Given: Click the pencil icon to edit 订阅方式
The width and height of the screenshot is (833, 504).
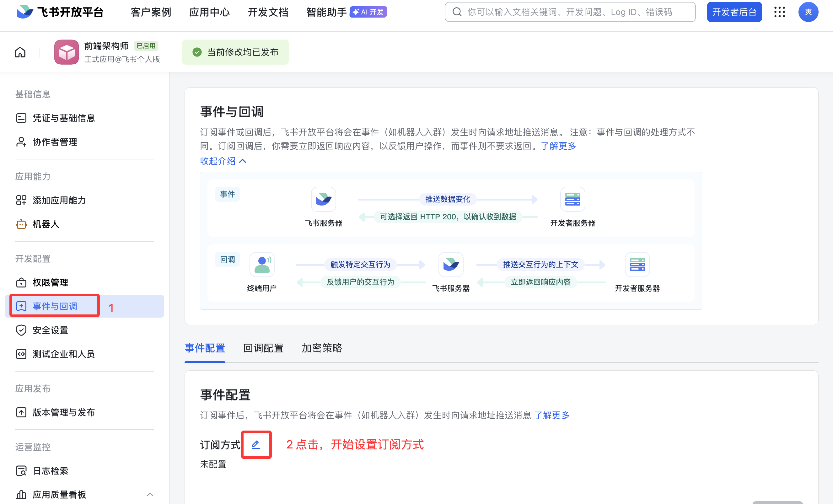Looking at the screenshot, I should pos(256,445).
